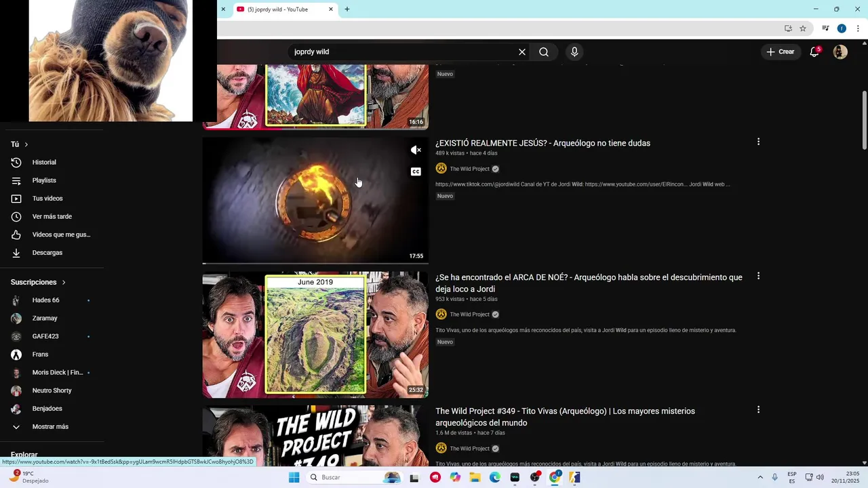The height and width of the screenshot is (488, 868).
Task: Clear the search text with the X icon
Action: pos(522,52)
